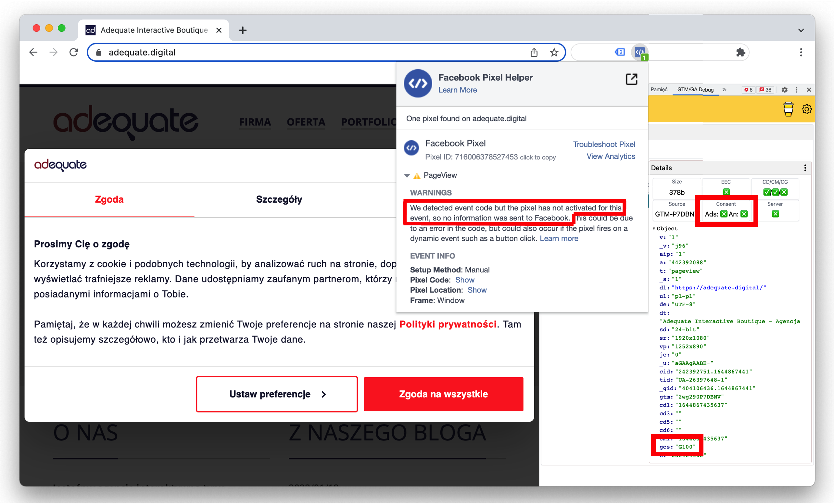The image size is (834, 504).
Task: Switch to the GTM/GA Debug tab
Action: coord(696,90)
